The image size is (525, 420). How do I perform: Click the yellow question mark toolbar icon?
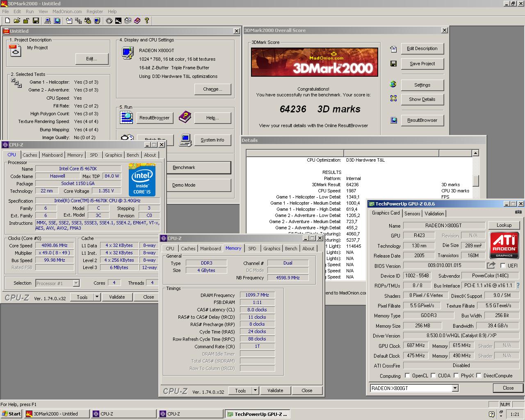pos(146,21)
